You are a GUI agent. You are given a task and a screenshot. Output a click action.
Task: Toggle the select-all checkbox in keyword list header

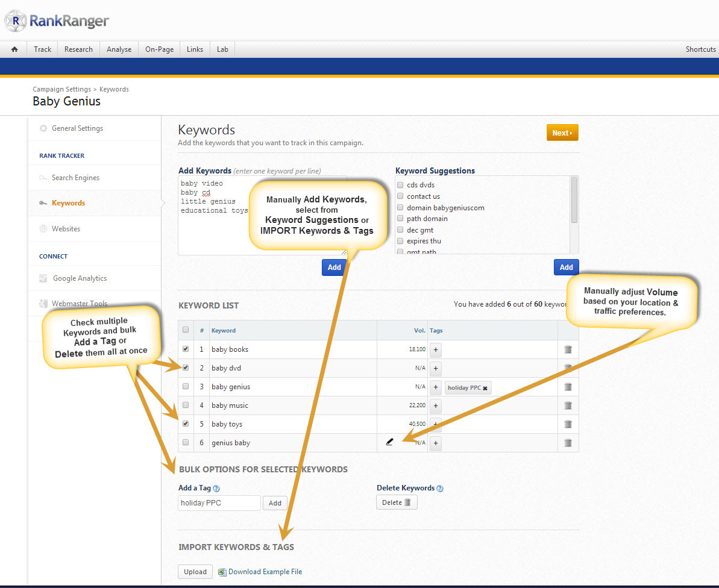point(186,330)
